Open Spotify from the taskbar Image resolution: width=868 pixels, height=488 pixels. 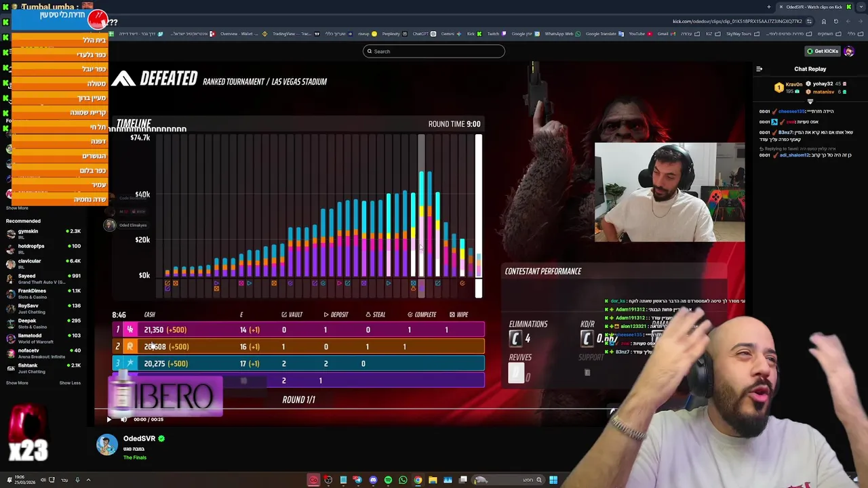pos(388,480)
